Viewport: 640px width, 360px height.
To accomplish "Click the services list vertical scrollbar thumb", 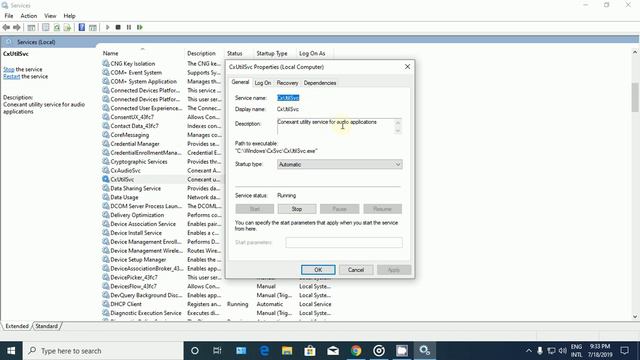I will coord(635,97).
